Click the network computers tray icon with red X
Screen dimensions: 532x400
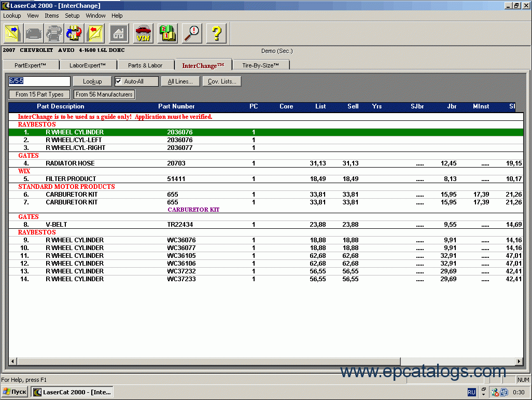click(x=495, y=392)
